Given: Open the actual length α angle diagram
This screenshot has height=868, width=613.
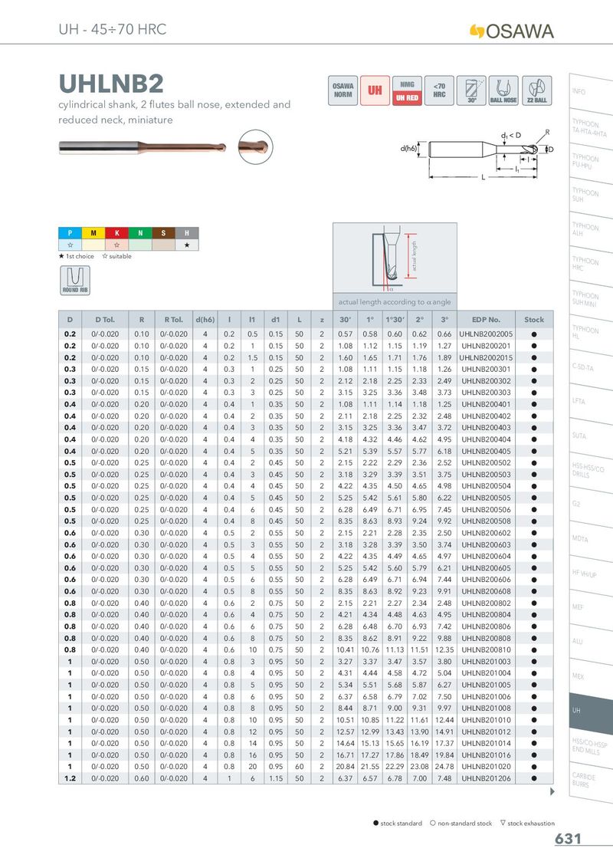Looking at the screenshot, I should 395,258.
